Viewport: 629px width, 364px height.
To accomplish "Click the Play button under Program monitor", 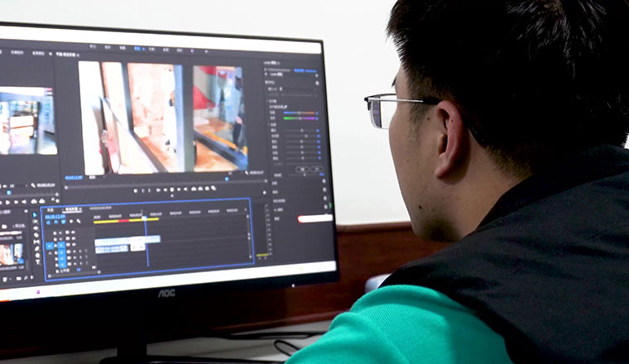I will point(170,189).
